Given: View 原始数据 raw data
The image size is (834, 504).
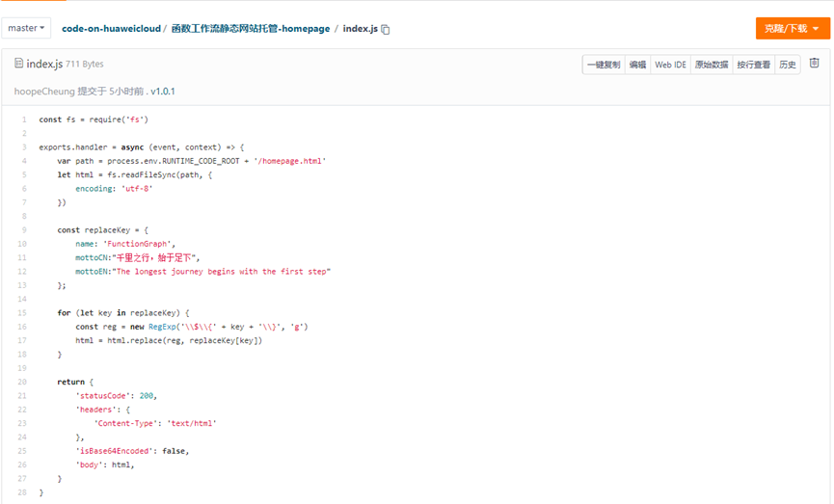Looking at the screenshot, I should [x=712, y=65].
